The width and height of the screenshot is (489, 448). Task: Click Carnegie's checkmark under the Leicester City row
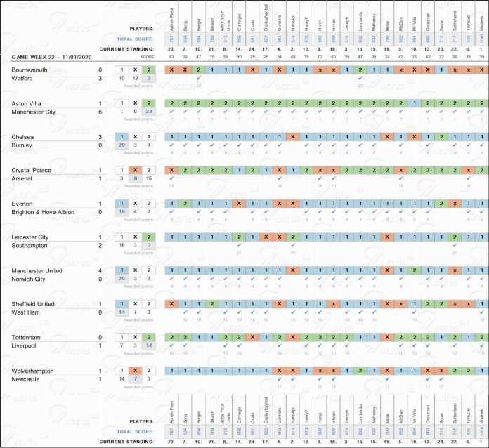(x=239, y=246)
